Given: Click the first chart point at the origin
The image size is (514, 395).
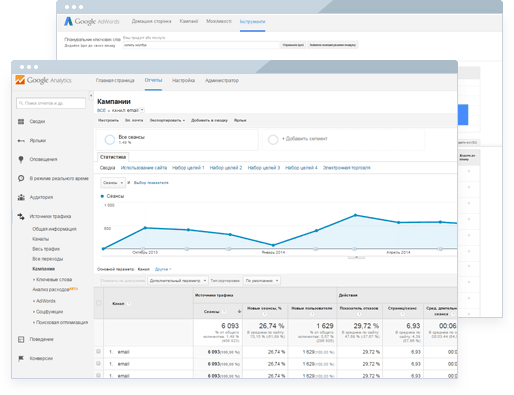Looking at the screenshot, I should [103, 249].
